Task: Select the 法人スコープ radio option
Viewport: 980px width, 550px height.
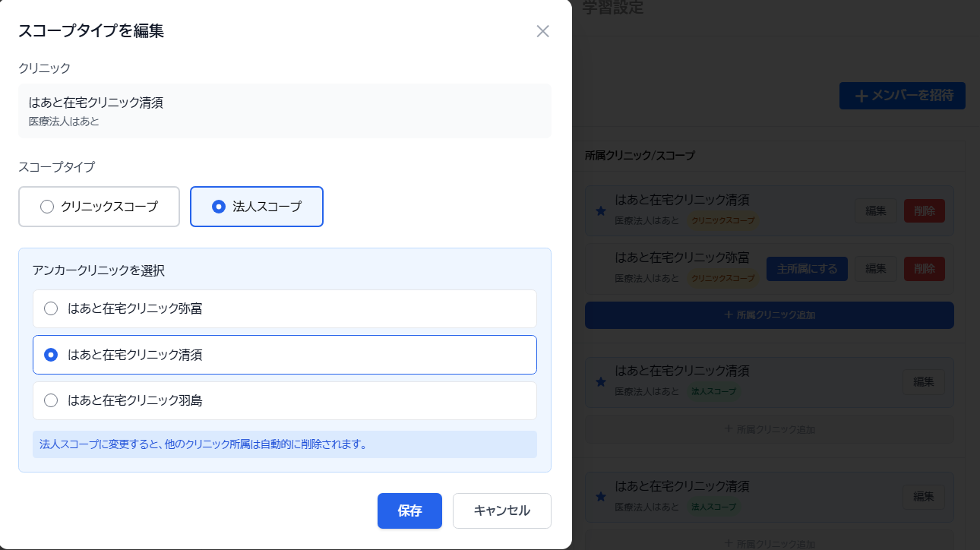Action: click(219, 207)
